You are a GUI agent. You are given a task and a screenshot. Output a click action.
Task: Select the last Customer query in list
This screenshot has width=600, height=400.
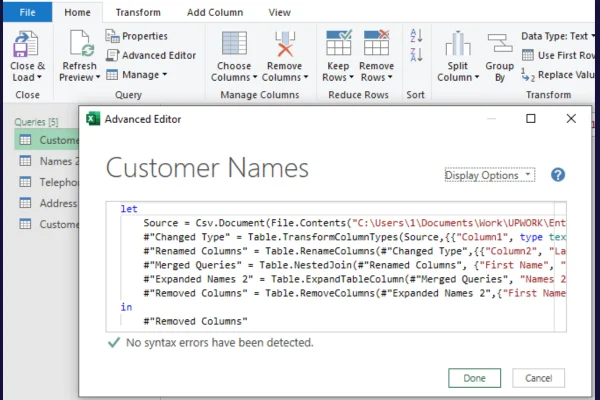click(x=47, y=224)
